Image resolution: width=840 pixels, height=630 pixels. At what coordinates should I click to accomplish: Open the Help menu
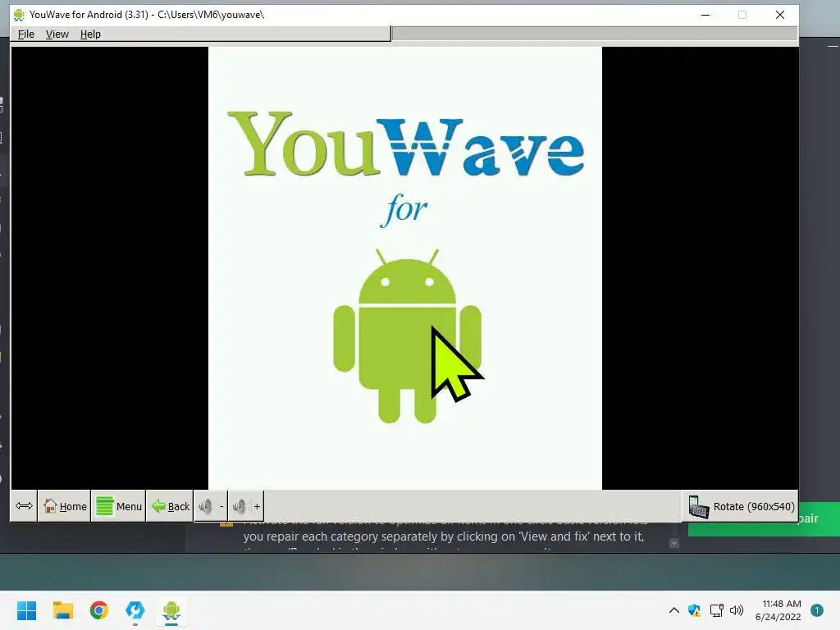[x=90, y=34]
